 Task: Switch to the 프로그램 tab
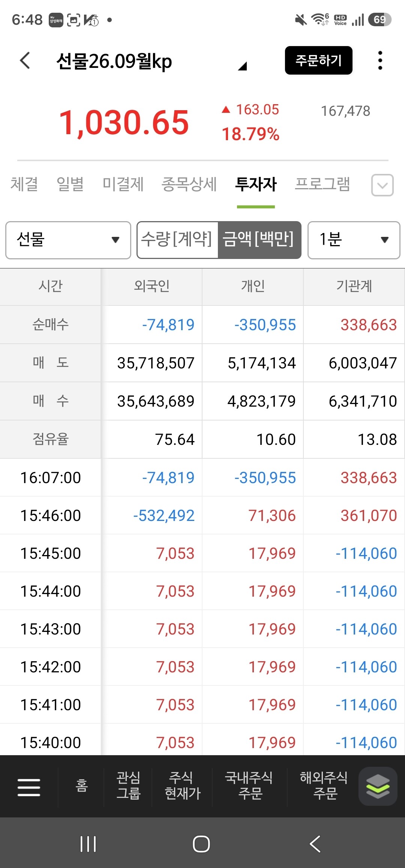click(322, 184)
